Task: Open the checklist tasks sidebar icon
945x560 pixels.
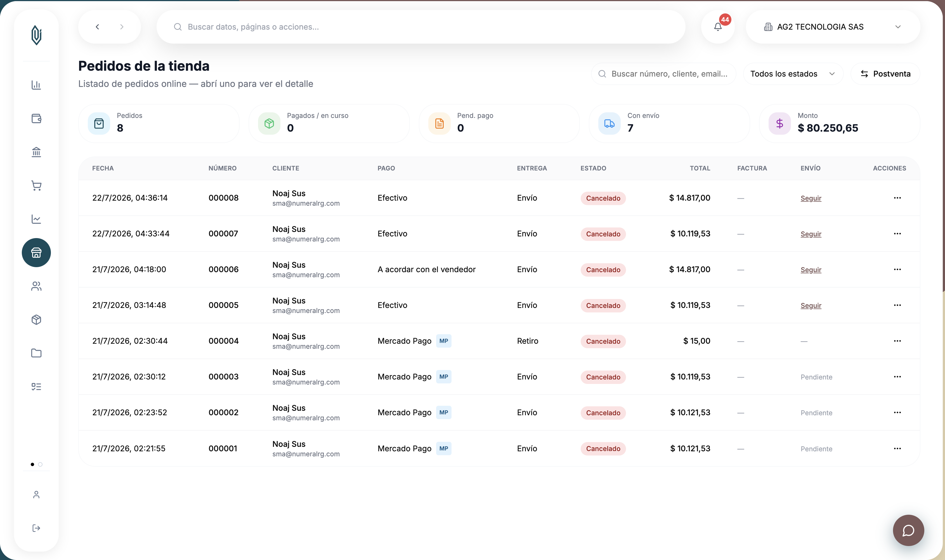Action: pyautogui.click(x=36, y=387)
